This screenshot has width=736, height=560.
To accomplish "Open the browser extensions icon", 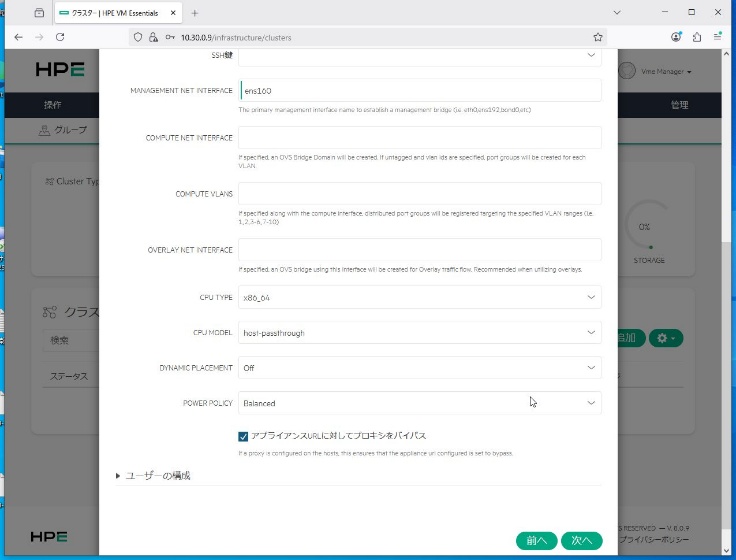I will click(x=699, y=36).
